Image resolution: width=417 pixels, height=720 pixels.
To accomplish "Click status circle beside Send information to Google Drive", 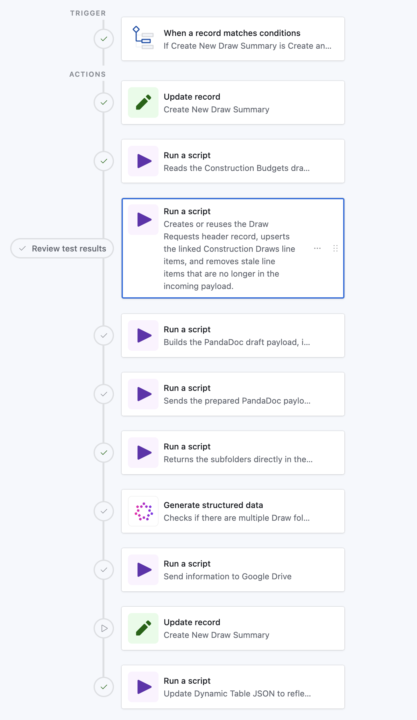I will pos(104,570).
